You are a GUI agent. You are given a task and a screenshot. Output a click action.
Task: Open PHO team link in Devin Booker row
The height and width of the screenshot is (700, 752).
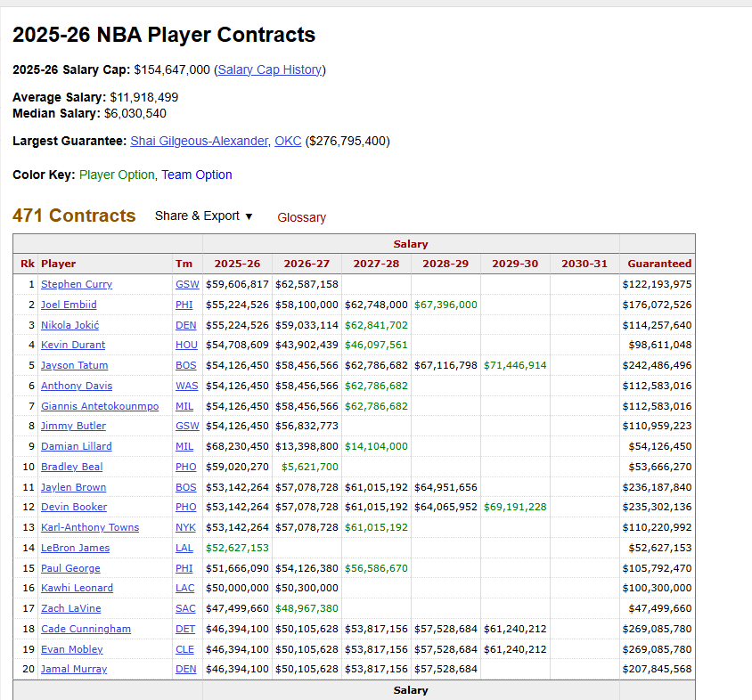[x=186, y=507]
